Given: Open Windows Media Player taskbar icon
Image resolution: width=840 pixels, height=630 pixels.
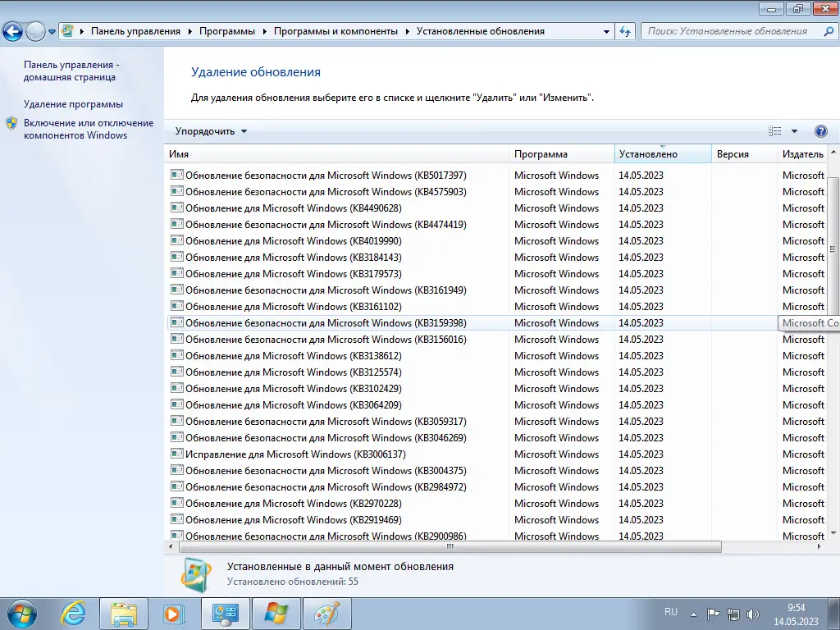Looking at the screenshot, I should (x=174, y=614).
